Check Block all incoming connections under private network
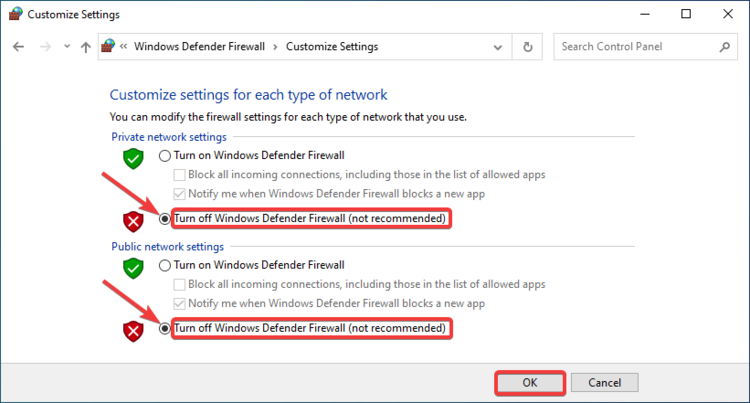Screen dimensions: 750x403 click(x=179, y=175)
